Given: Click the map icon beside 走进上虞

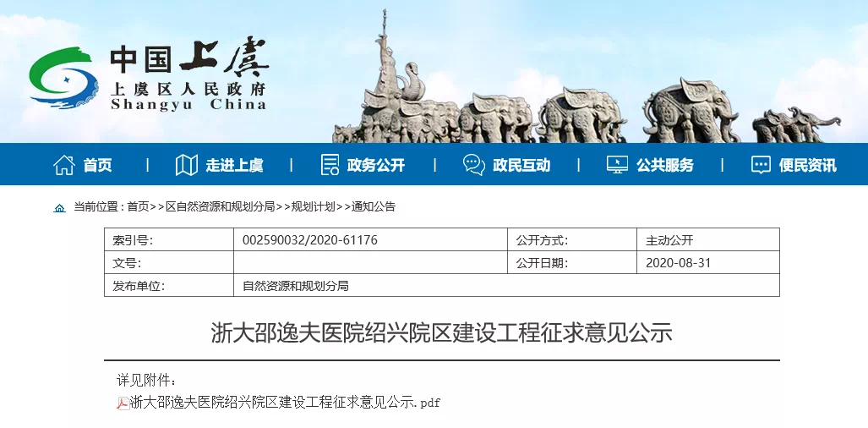Looking at the screenshot, I should click(186, 165).
